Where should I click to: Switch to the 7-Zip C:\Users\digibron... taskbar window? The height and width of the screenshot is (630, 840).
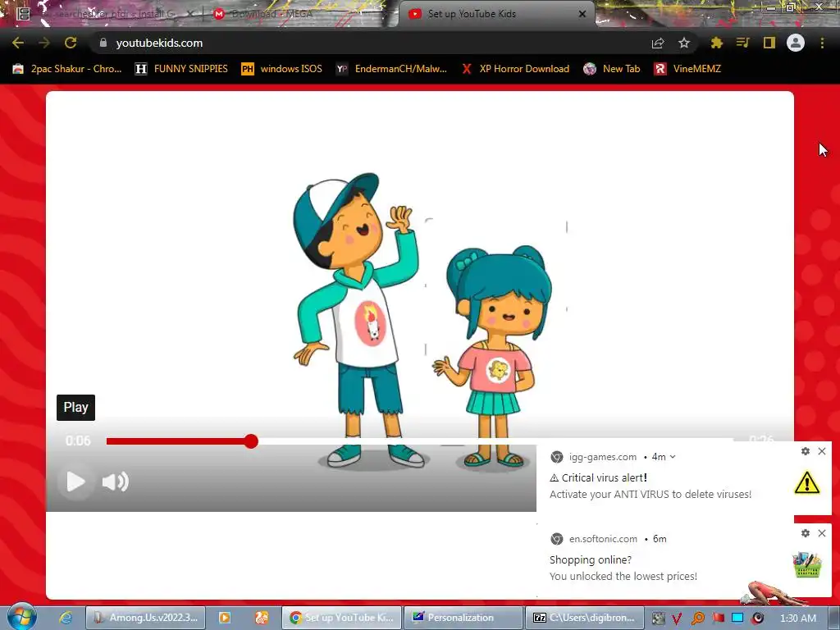pyautogui.click(x=584, y=618)
